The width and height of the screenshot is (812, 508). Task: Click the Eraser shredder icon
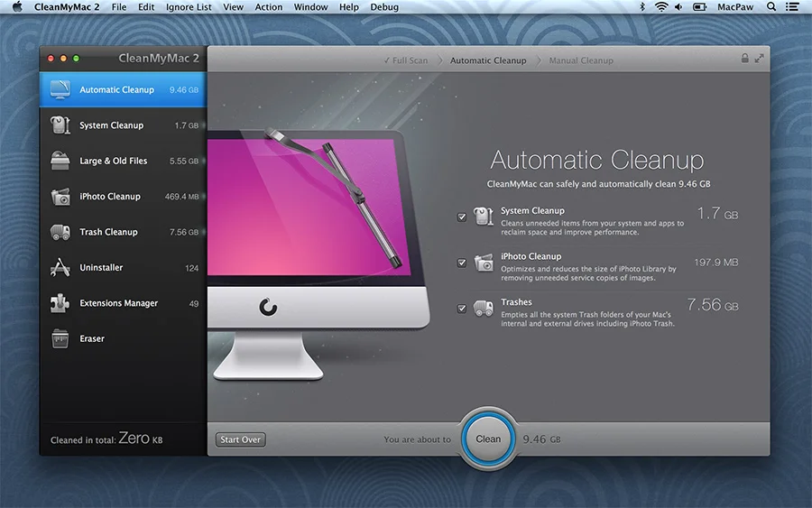[60, 338]
